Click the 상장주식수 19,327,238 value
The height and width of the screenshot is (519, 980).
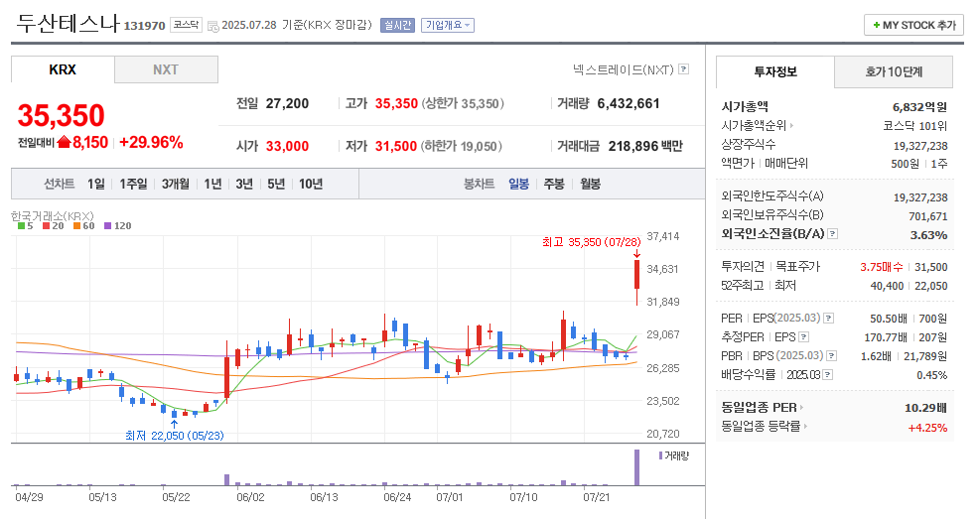(920, 146)
